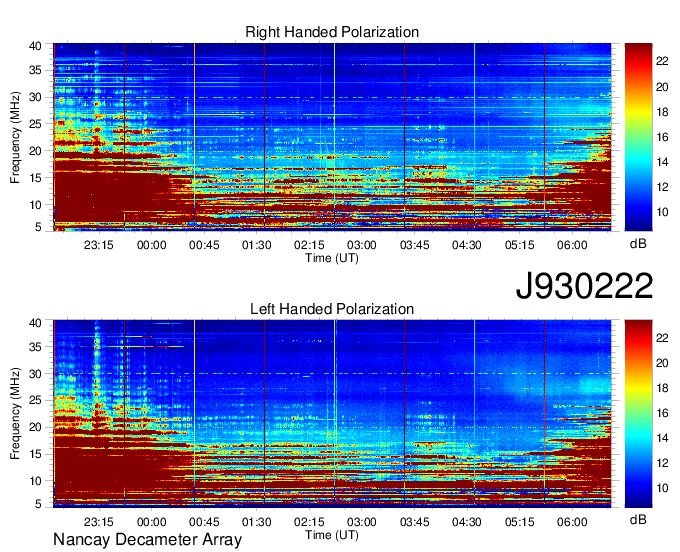Click the 10 dB value on Right Handed color bar
Image resolution: width=680 pixels, height=552 pixels.
[662, 212]
